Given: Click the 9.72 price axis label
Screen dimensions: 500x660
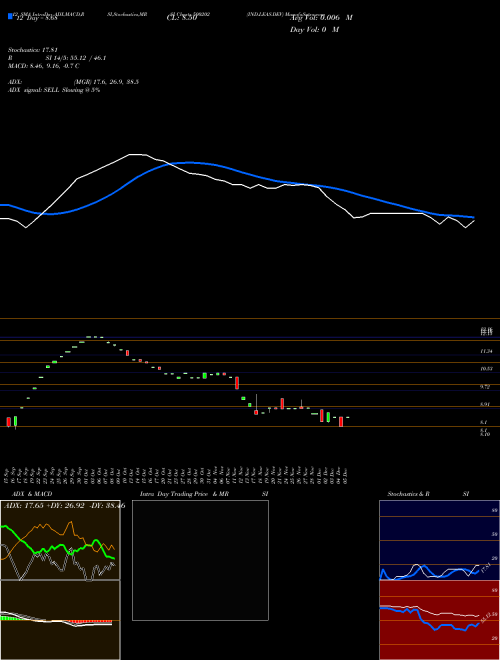Looking at the screenshot, I should coord(485,386).
